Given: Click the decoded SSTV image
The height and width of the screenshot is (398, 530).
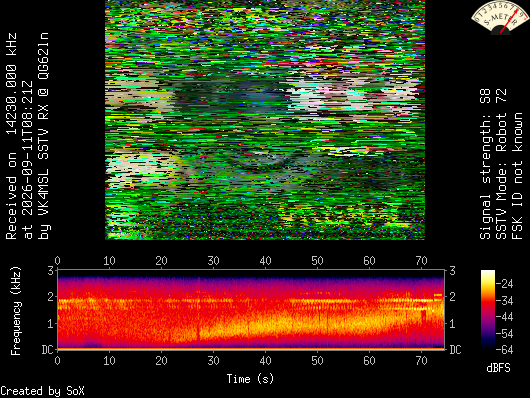Looking at the screenshot, I should (265, 120).
